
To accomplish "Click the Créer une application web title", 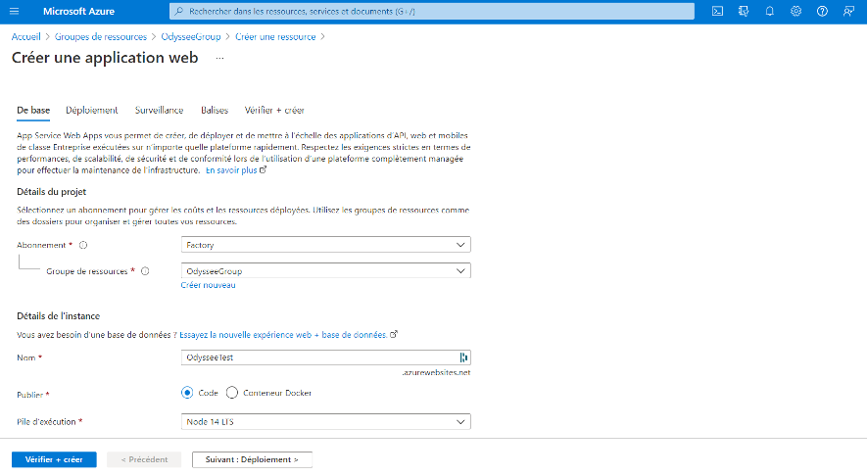I will tap(105, 58).
